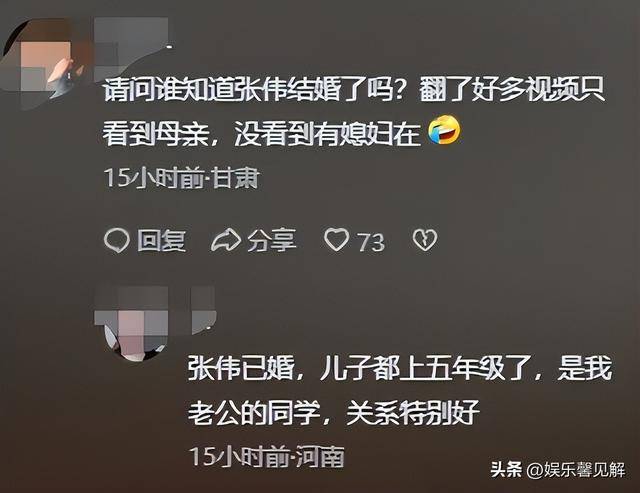Tap the speech bubble reply icon

[x=117, y=240]
